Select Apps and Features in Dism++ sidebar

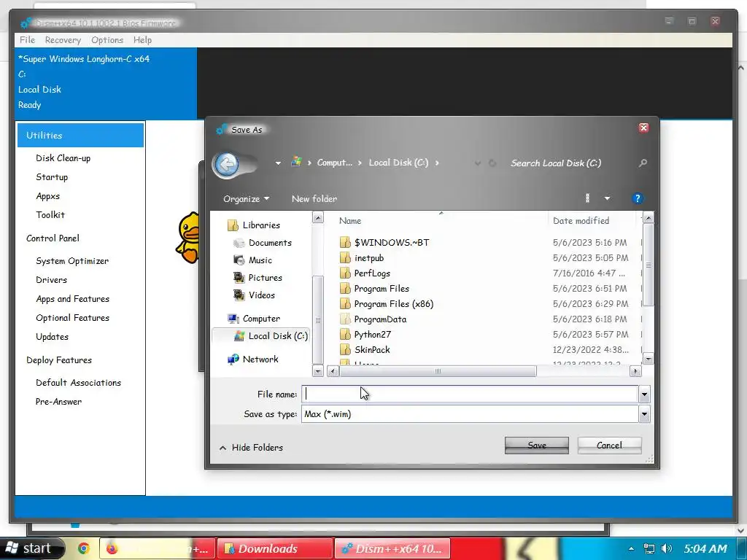coord(72,299)
